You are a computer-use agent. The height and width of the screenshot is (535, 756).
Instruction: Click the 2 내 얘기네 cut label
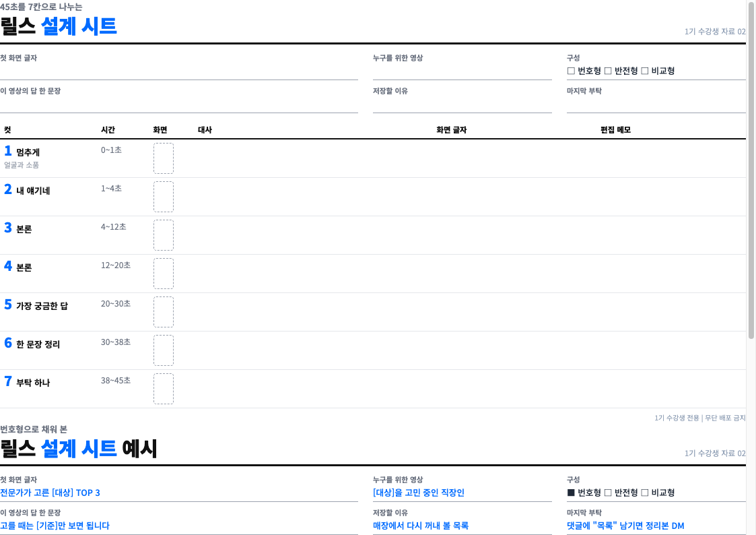pyautogui.click(x=27, y=190)
